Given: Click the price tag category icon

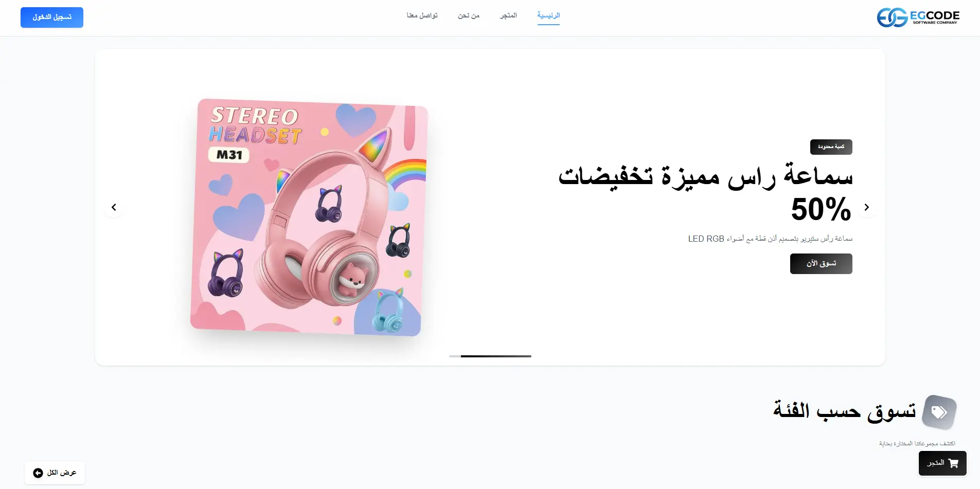Looking at the screenshot, I should (x=939, y=412).
